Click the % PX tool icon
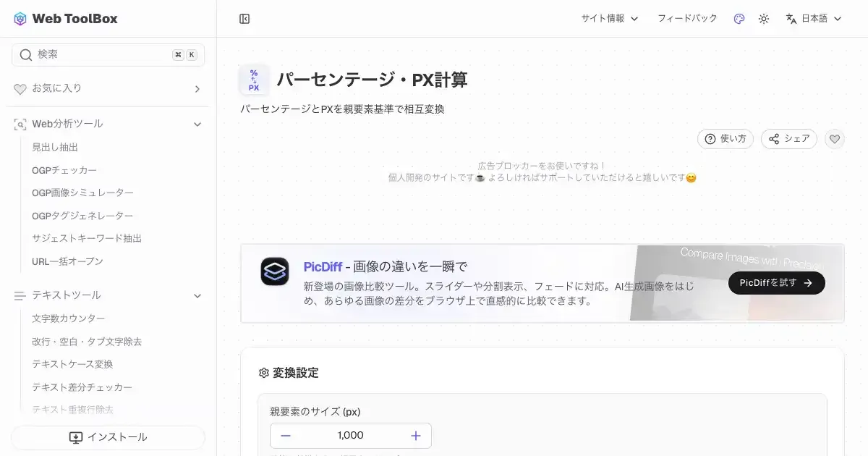Image resolution: width=868 pixels, height=456 pixels. click(254, 80)
